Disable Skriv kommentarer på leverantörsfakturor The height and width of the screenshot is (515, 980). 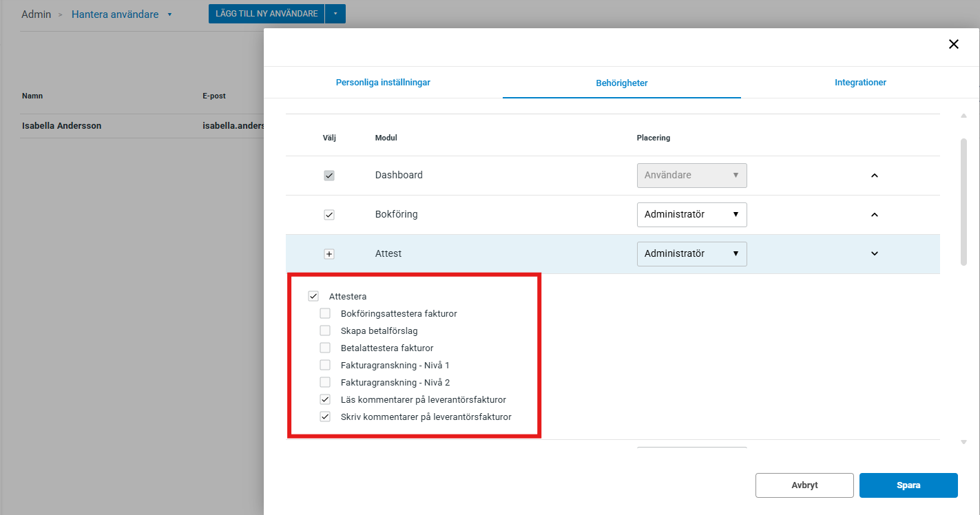pos(325,417)
